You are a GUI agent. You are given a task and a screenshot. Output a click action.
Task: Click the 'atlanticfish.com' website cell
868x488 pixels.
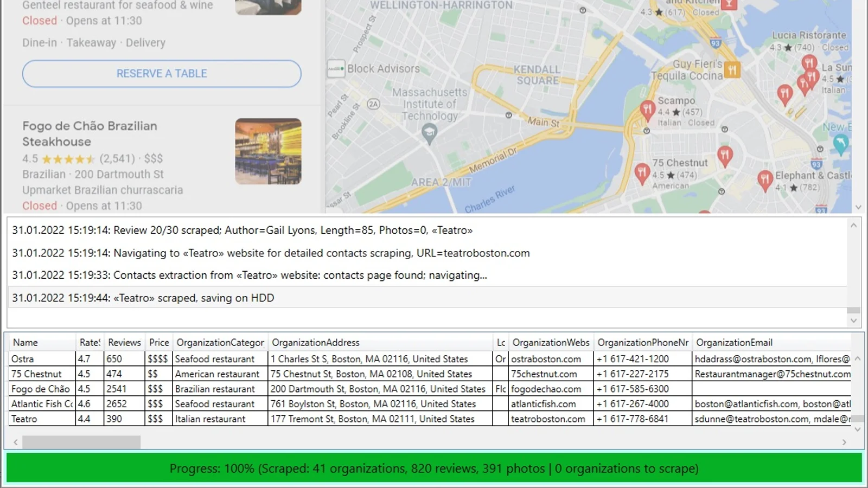coord(551,404)
